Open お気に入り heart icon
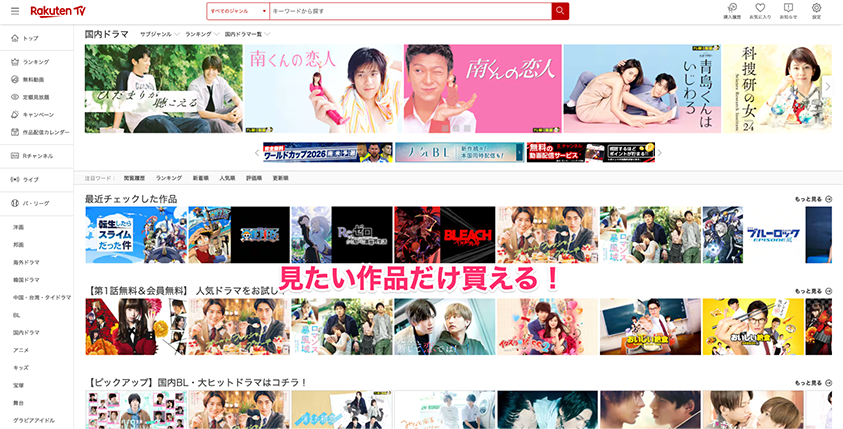The width and height of the screenshot is (843, 429). (x=760, y=8)
